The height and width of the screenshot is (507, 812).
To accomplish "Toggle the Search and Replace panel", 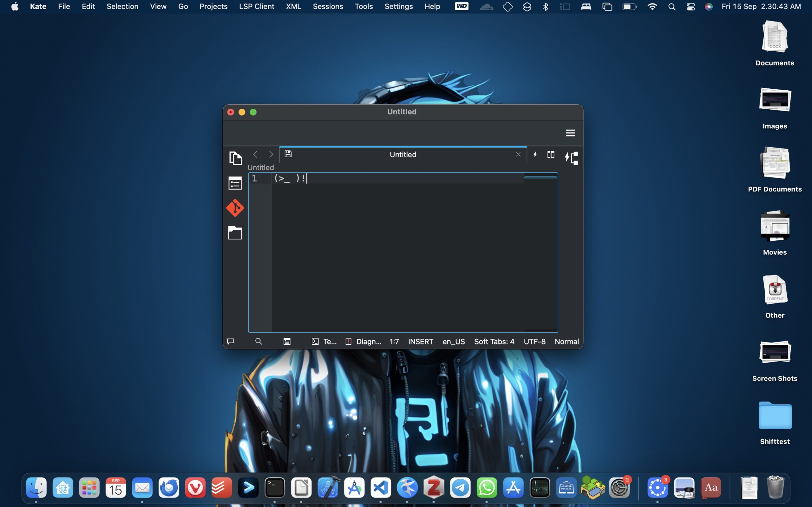I will click(259, 341).
